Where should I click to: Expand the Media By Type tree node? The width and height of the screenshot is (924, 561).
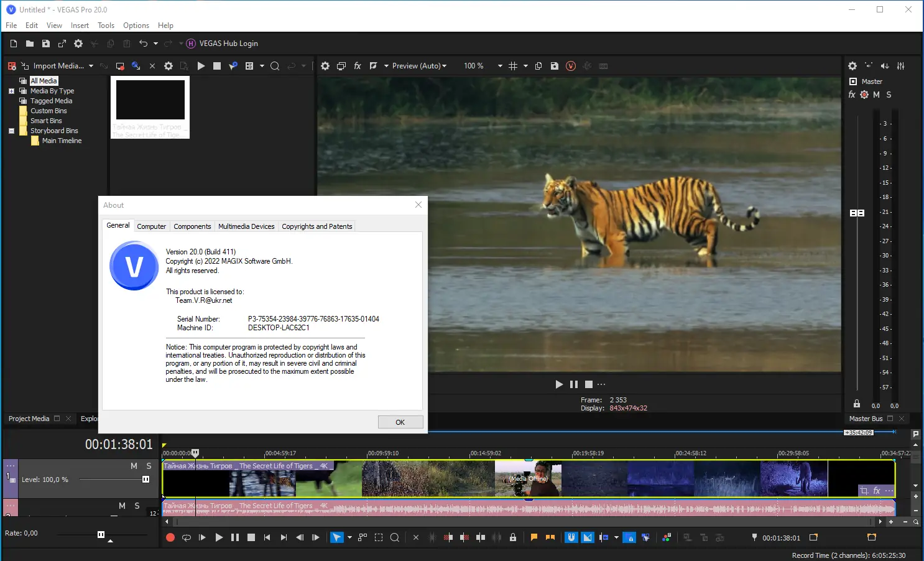(x=11, y=91)
